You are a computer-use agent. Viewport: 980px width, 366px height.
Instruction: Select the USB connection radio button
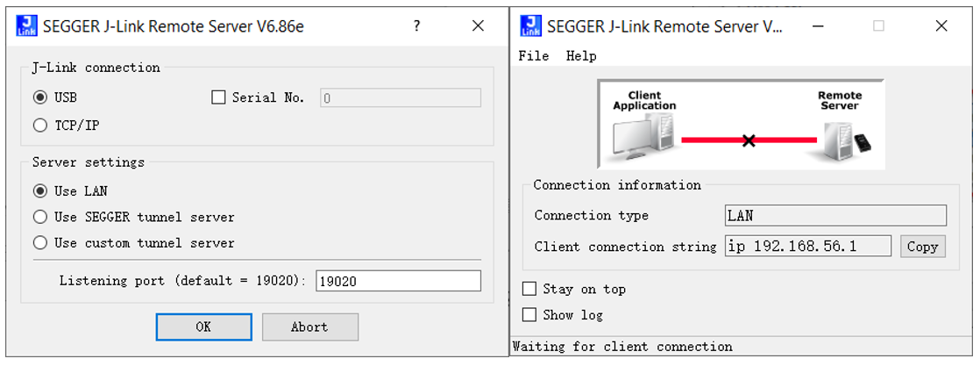click(x=40, y=97)
